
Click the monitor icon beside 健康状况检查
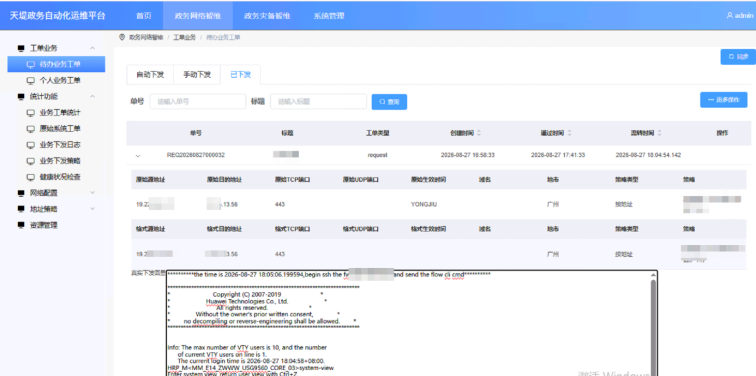point(31,177)
